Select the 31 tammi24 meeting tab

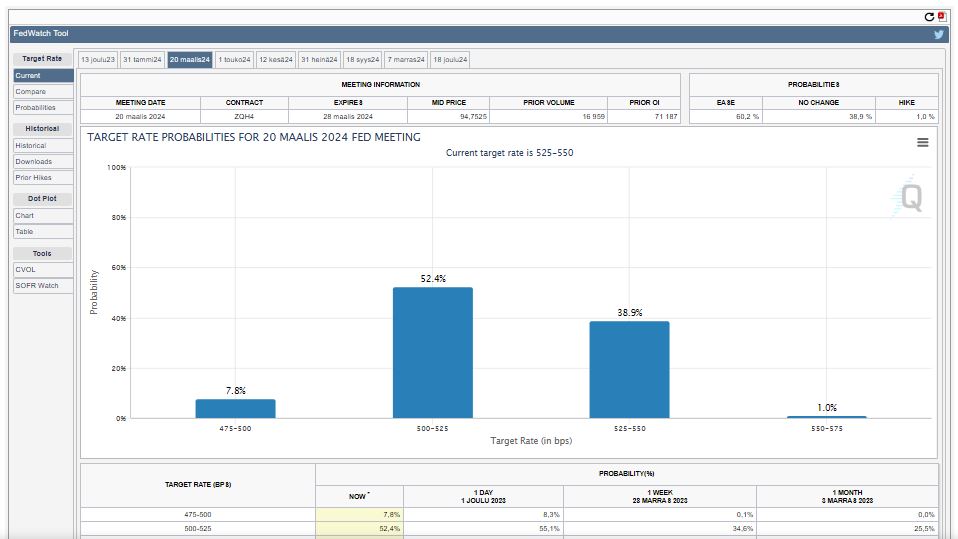tap(142, 60)
